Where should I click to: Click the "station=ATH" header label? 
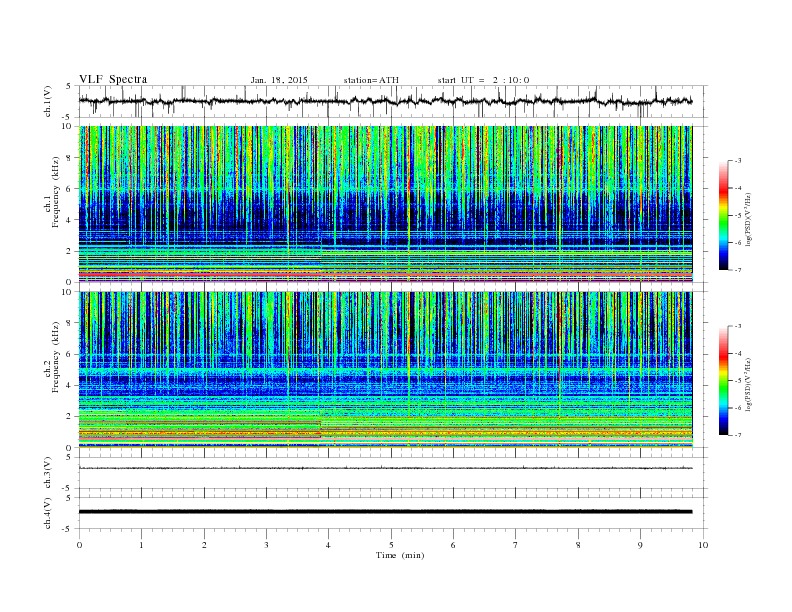pos(371,80)
